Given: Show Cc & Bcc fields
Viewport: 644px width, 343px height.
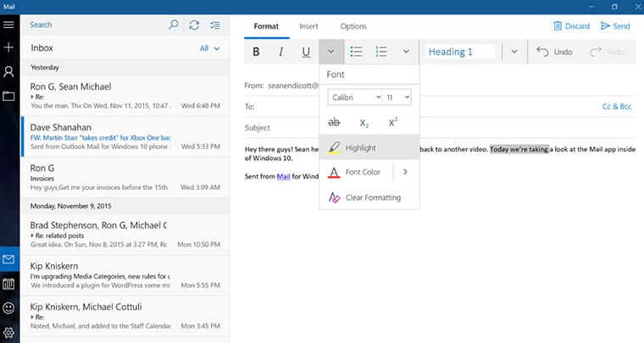Looking at the screenshot, I should [617, 106].
